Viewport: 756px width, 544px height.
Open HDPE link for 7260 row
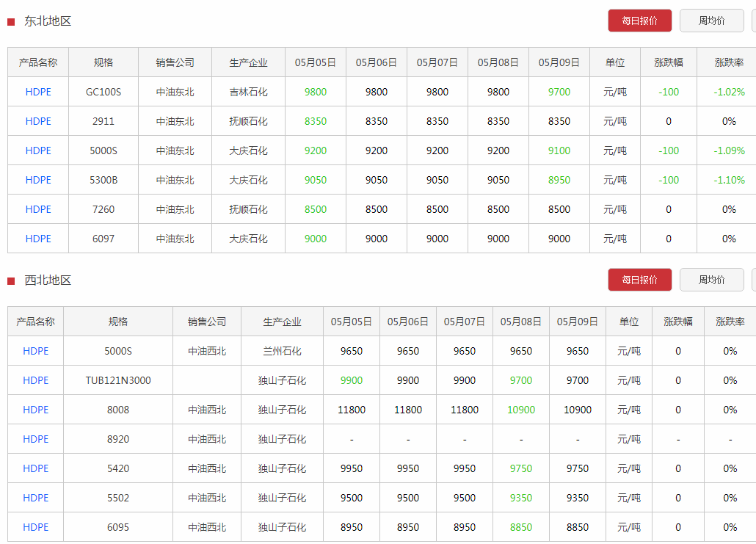pos(38,209)
